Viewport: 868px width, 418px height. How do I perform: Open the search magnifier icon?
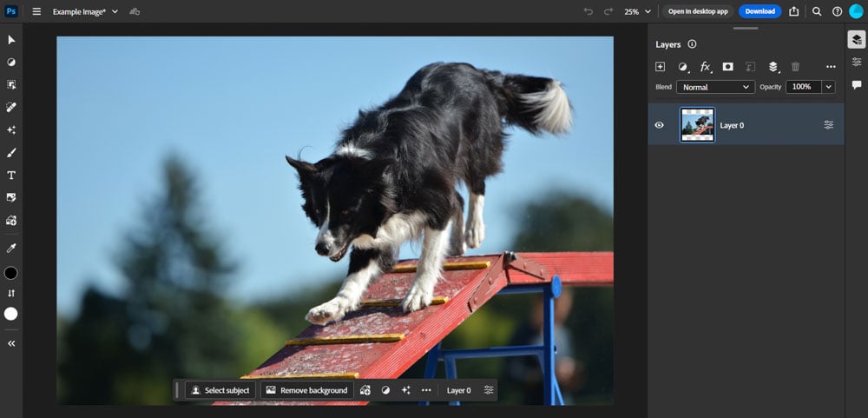point(817,11)
